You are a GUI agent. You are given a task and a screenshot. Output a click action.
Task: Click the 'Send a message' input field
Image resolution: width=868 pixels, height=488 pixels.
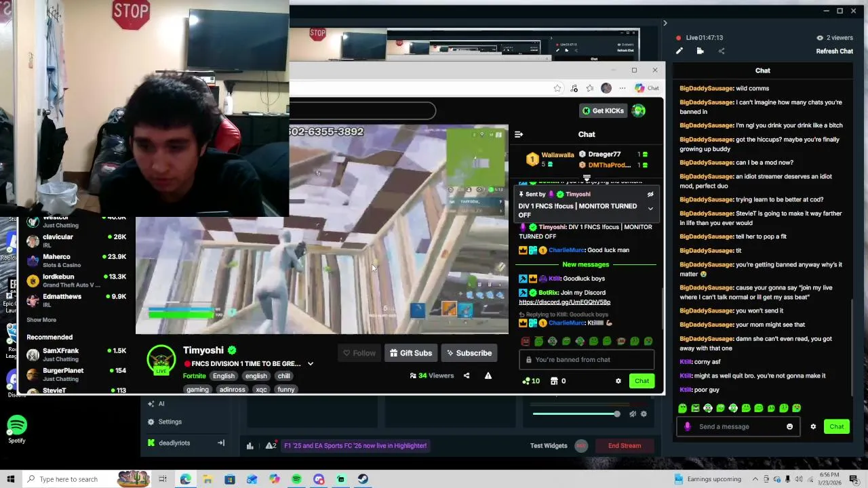[738, 426]
